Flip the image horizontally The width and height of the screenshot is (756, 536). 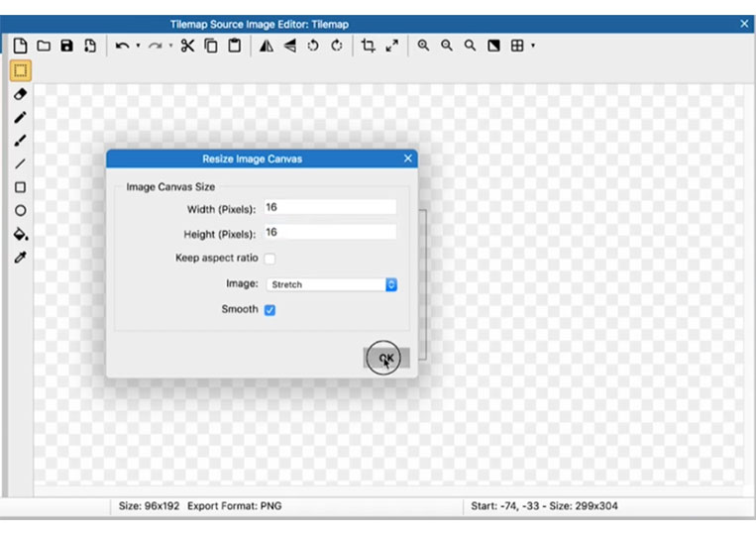point(267,46)
